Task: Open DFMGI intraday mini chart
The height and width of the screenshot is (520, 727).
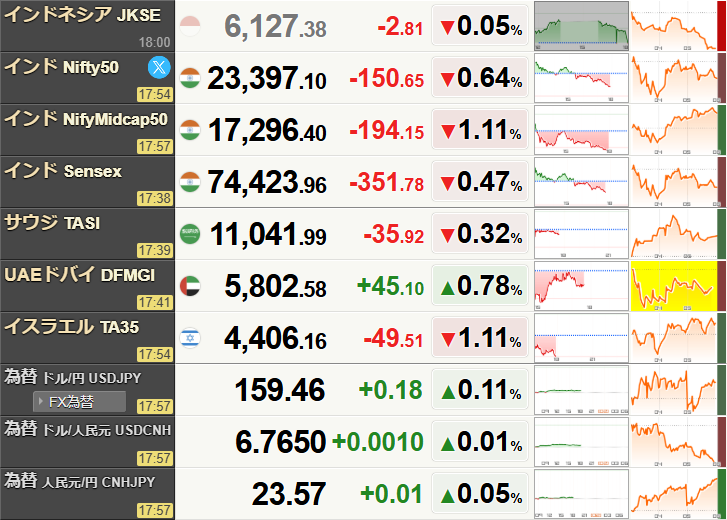Action: click(581, 286)
